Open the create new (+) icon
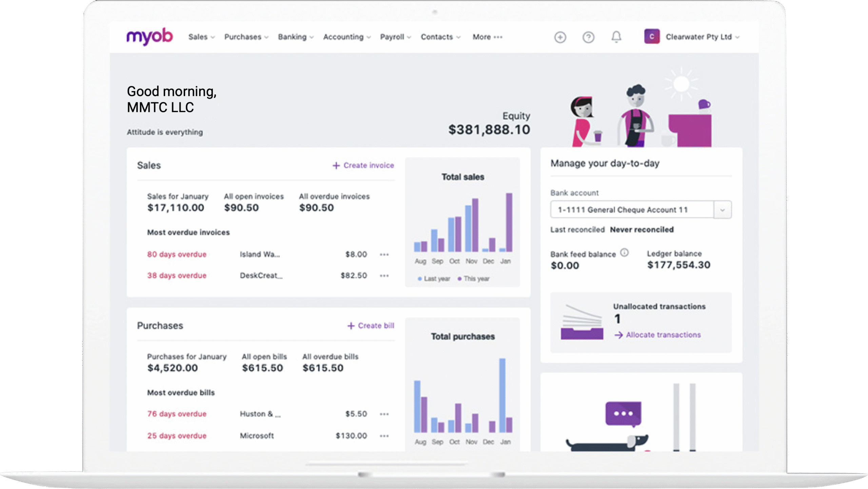868x489 pixels. pos(560,37)
